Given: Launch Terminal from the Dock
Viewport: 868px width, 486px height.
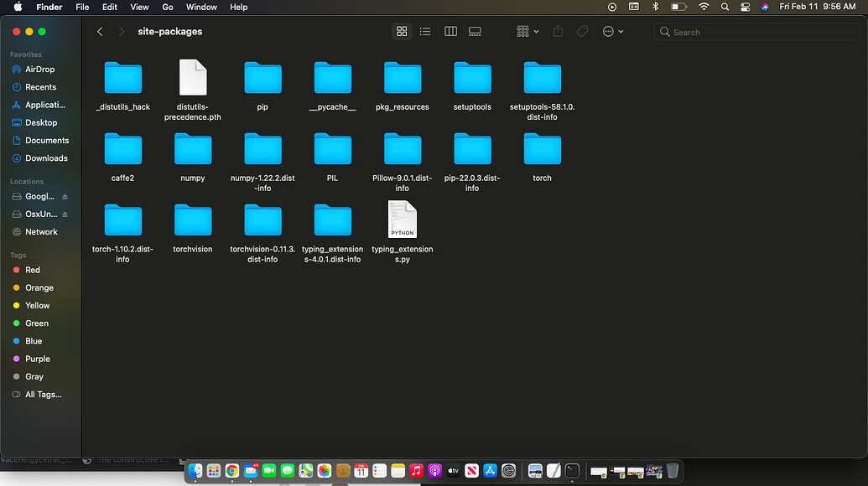Looking at the screenshot, I should pos(572,471).
